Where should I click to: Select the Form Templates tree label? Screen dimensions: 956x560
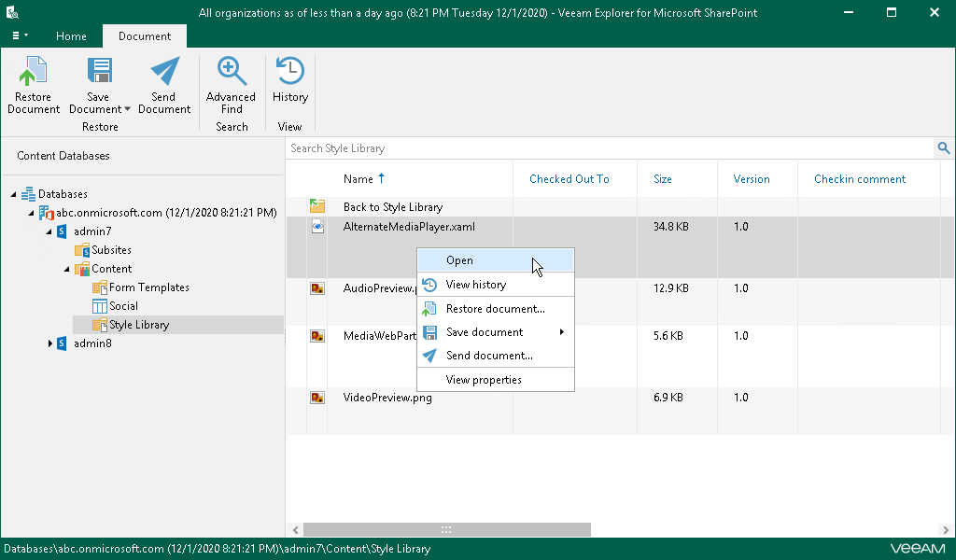[148, 287]
